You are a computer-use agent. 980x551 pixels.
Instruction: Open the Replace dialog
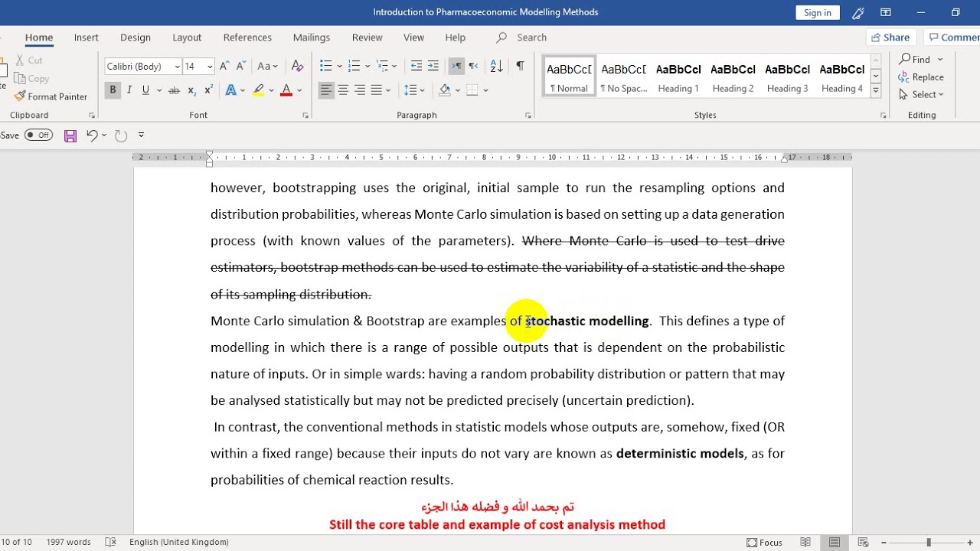[x=921, y=77]
